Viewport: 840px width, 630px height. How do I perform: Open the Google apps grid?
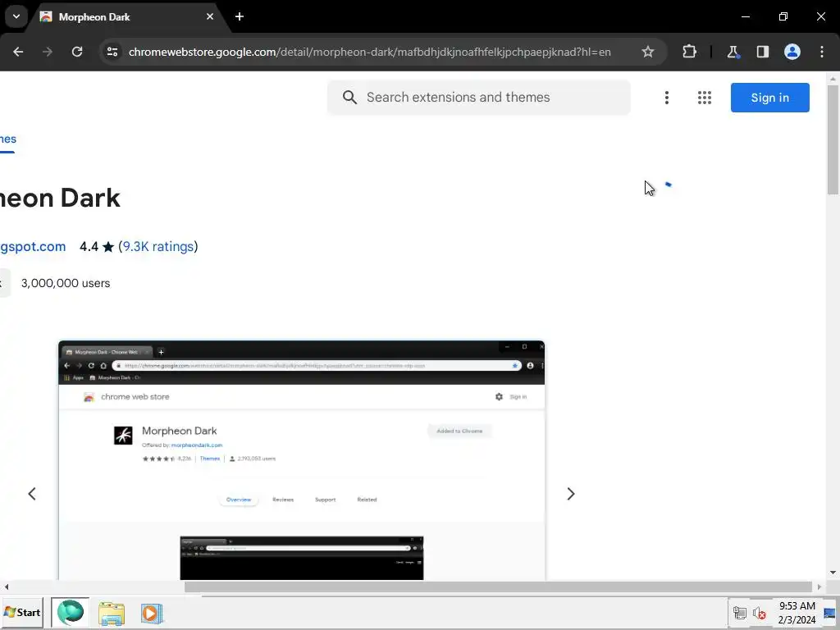pyautogui.click(x=705, y=98)
